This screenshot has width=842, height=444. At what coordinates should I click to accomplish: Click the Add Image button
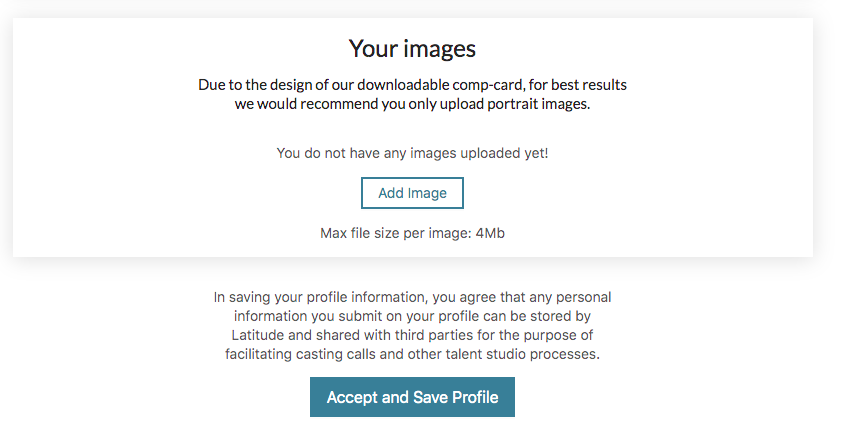point(412,193)
